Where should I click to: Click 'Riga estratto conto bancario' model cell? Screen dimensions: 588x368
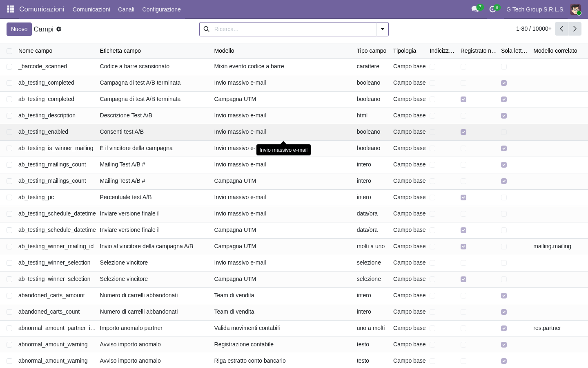[250, 361]
